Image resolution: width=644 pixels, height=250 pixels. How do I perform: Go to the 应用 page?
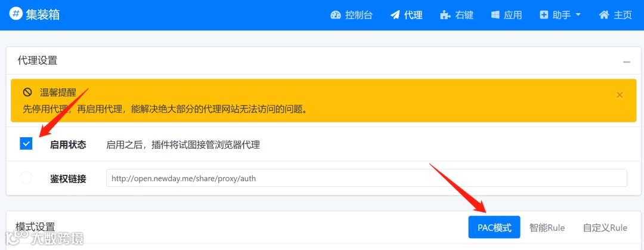(x=506, y=15)
